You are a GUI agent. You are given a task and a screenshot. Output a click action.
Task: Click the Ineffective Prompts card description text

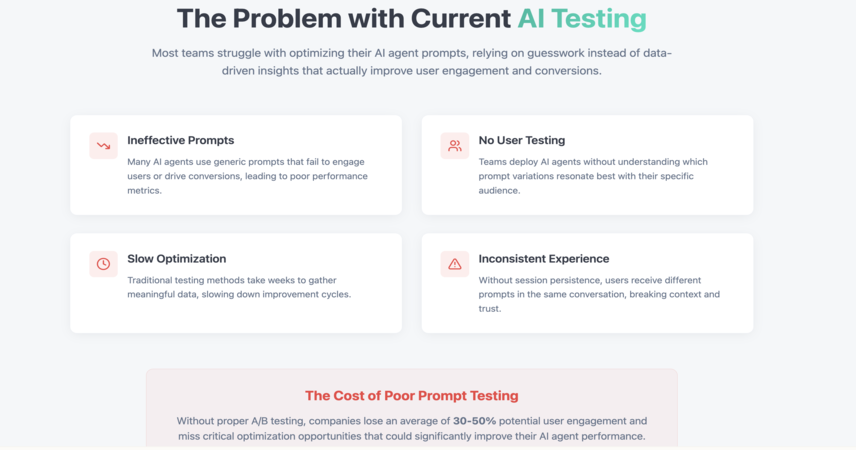point(247,176)
